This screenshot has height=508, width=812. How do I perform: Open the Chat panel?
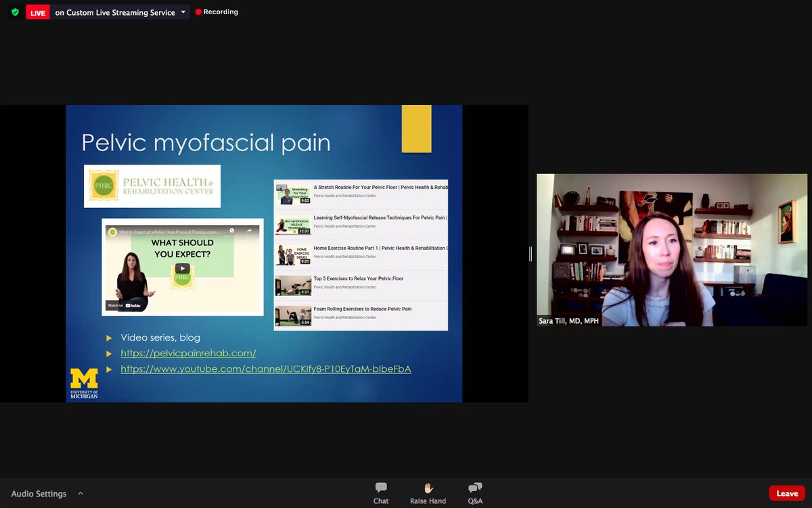pyautogui.click(x=380, y=492)
